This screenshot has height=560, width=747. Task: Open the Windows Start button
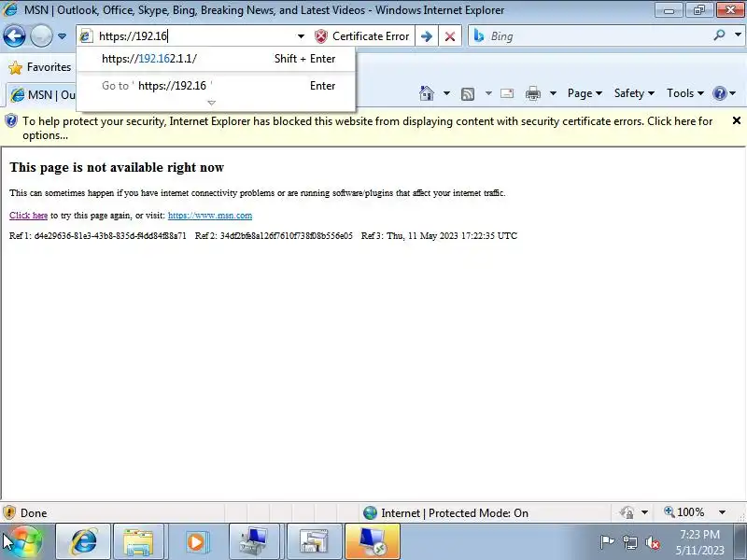tap(24, 542)
